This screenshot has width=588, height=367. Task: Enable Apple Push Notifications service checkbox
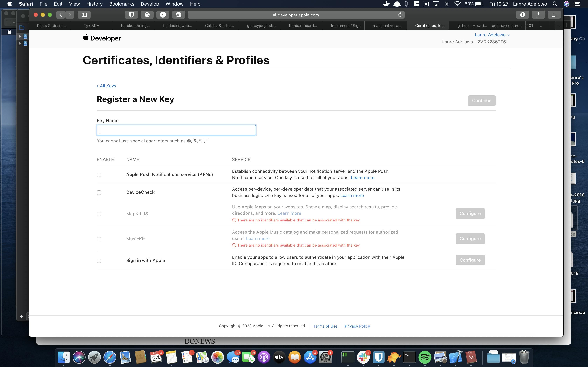click(99, 174)
